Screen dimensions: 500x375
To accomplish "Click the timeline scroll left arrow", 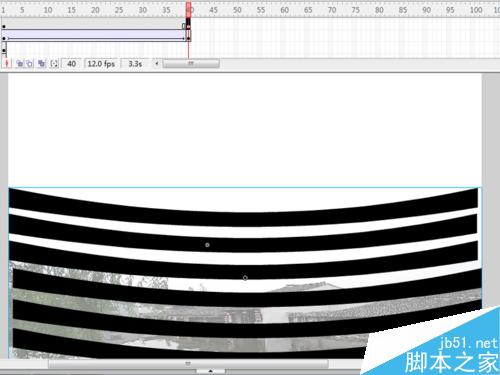I will [x=157, y=63].
